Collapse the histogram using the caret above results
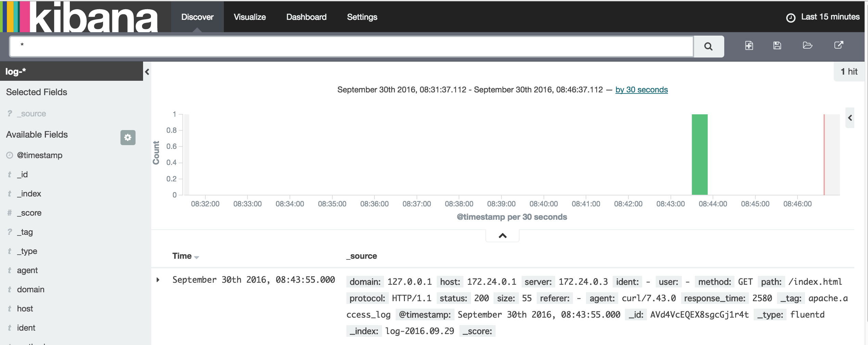The width and height of the screenshot is (868, 345). (502, 235)
